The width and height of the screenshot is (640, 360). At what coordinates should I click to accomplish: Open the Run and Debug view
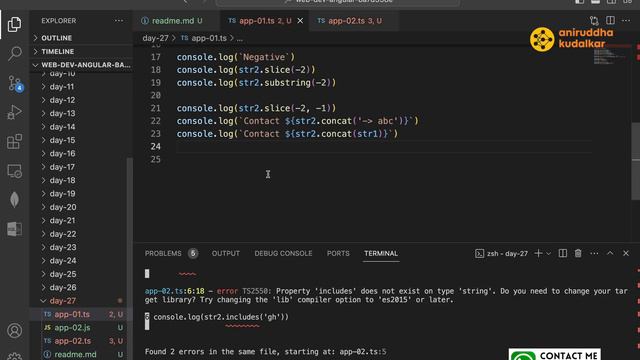tap(14, 112)
